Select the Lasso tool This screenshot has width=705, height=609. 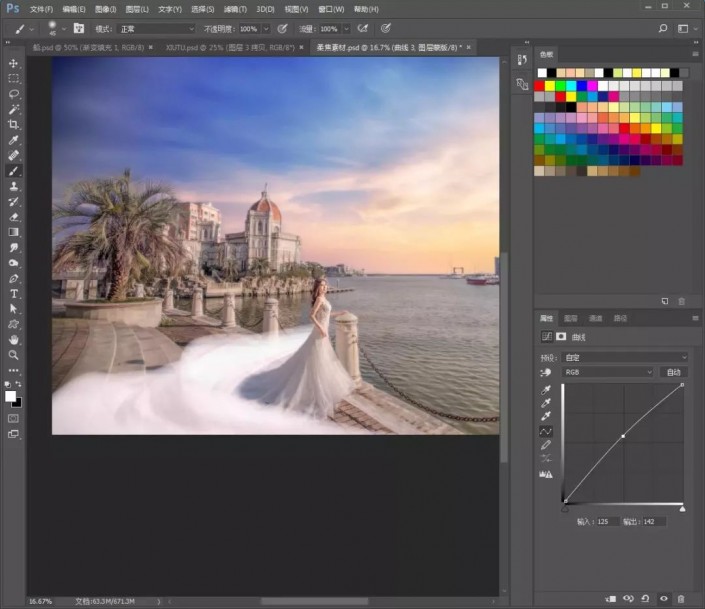click(x=13, y=94)
